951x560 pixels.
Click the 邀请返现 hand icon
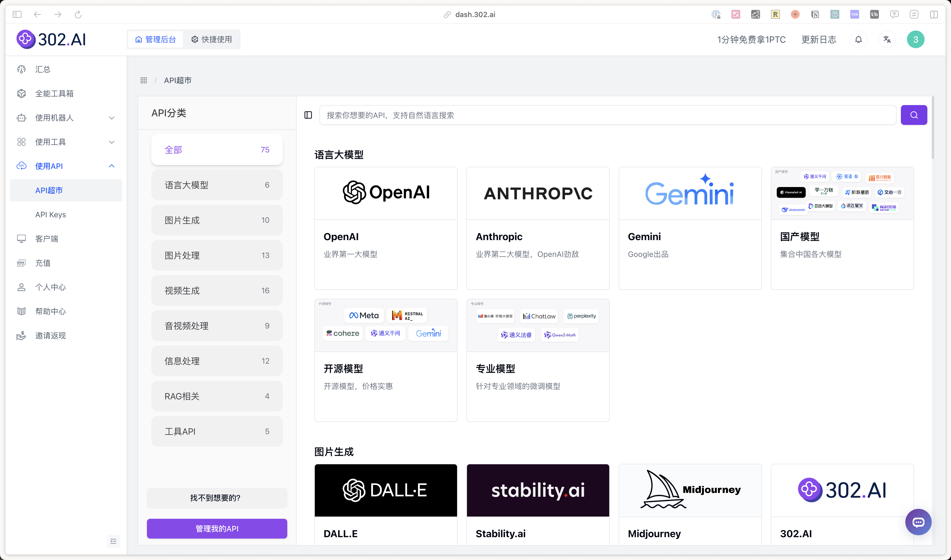coord(21,336)
